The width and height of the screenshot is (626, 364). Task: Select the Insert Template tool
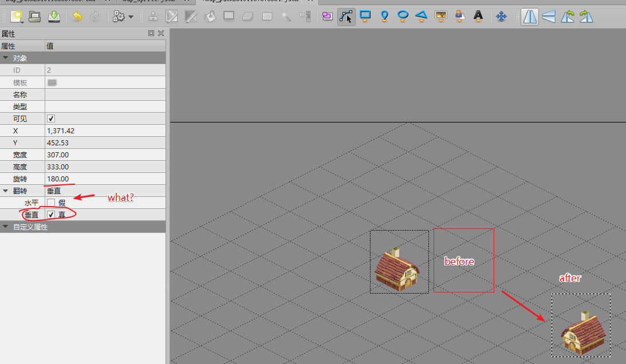(460, 17)
